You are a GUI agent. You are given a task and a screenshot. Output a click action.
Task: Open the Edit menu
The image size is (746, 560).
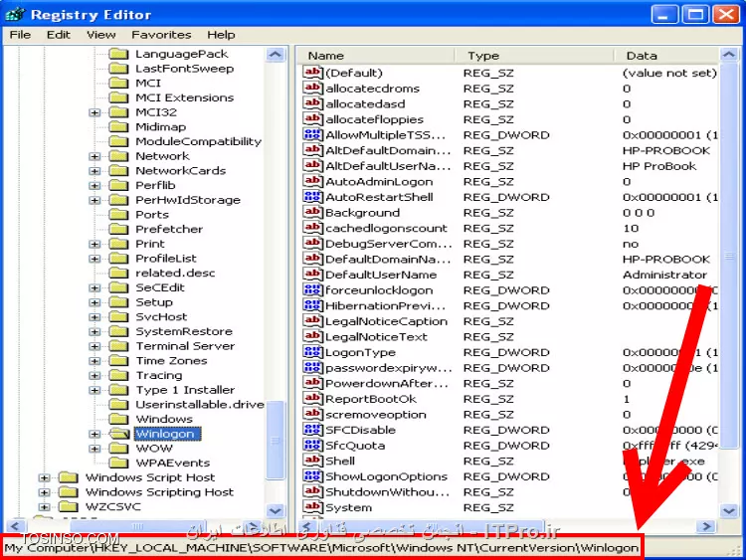coord(58,35)
